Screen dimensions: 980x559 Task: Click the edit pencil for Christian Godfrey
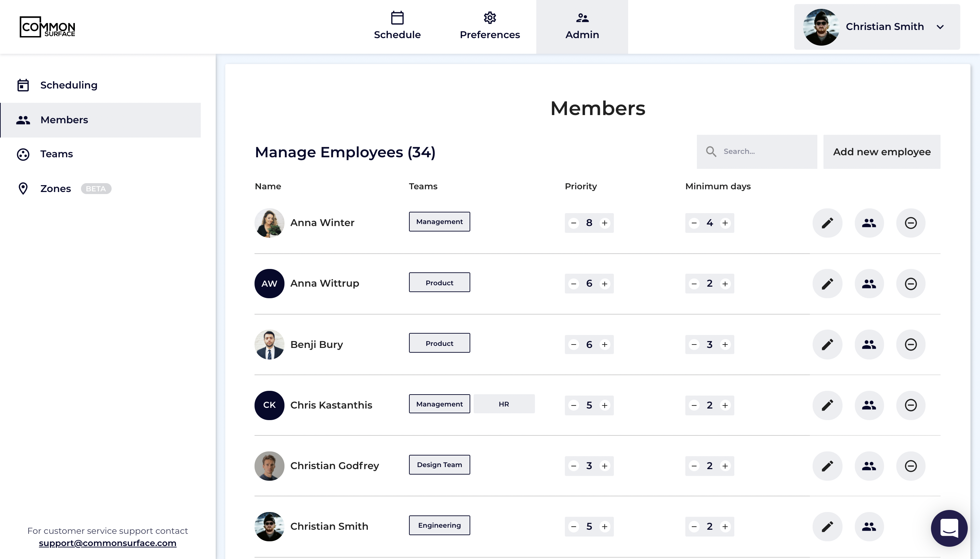tap(827, 466)
